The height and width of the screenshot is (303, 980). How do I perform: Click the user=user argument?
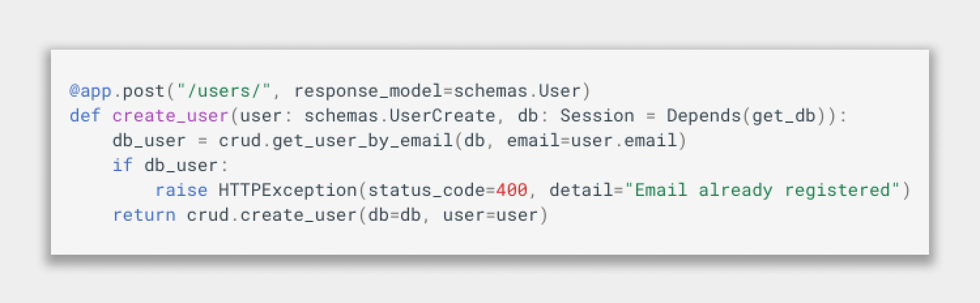[490, 215]
